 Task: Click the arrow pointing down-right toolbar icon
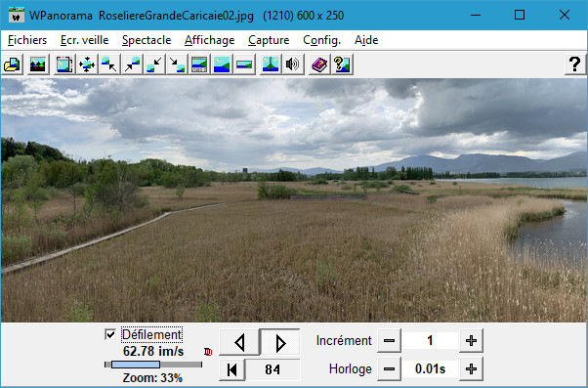point(177,65)
